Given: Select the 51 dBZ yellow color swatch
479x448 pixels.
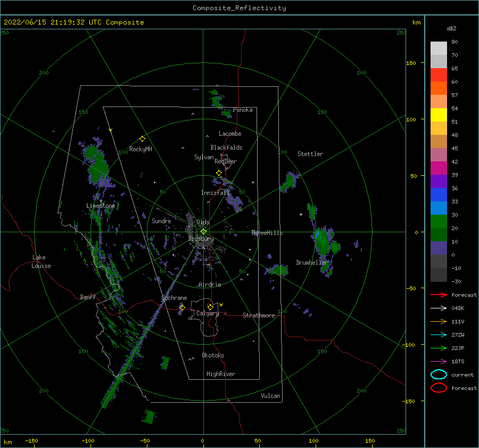Looking at the screenshot, I should point(439,115).
